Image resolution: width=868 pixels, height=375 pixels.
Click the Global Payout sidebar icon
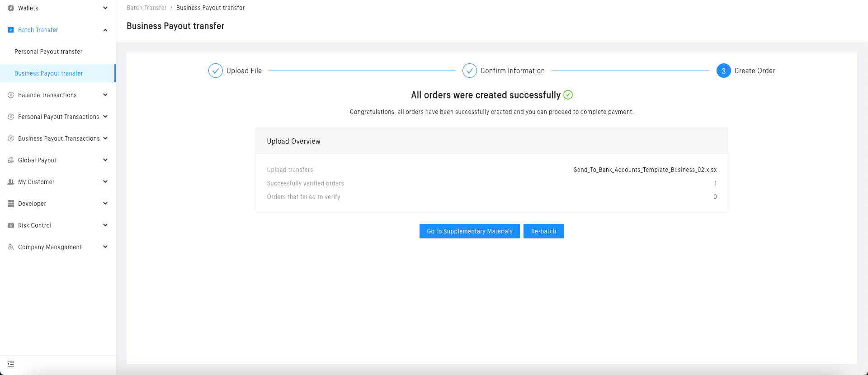11,160
